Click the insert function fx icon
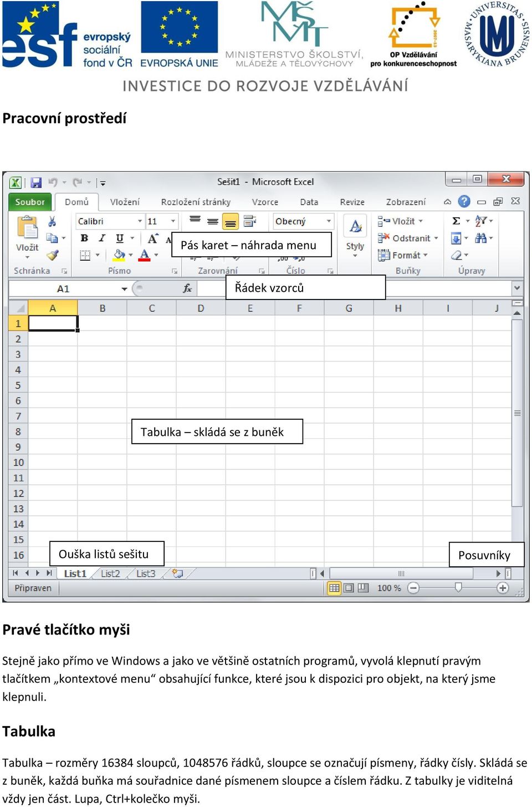 [x=187, y=288]
